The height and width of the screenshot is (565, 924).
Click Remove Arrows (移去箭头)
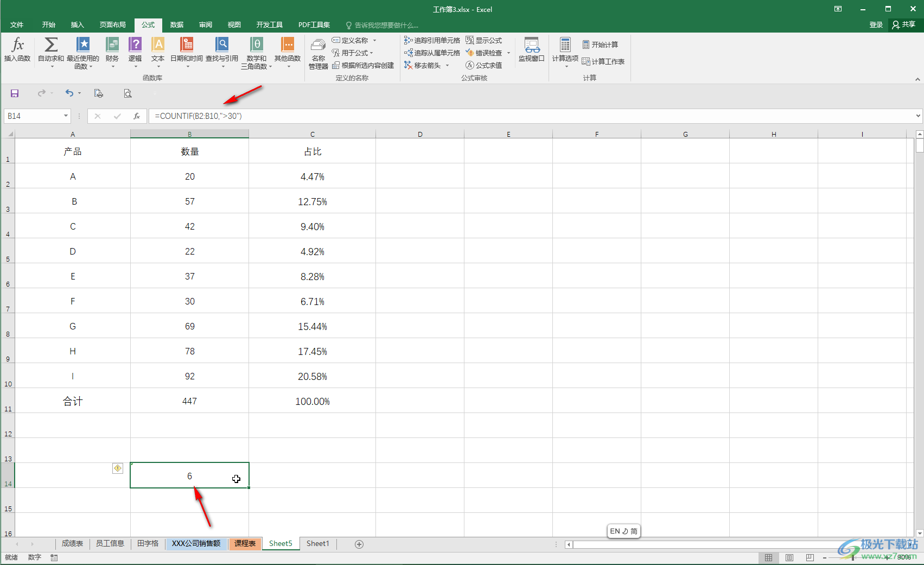coord(423,65)
